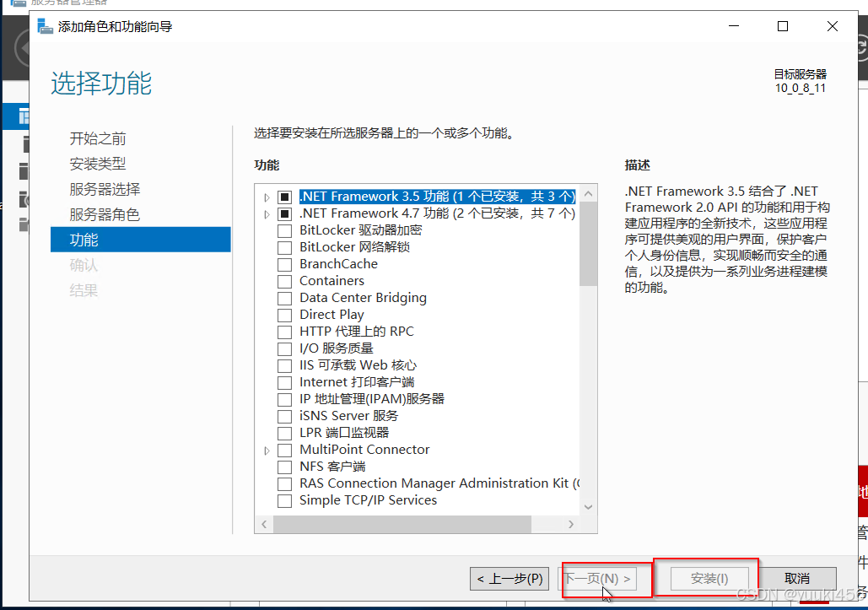Check MultiPoint Connector checkbox

point(284,450)
